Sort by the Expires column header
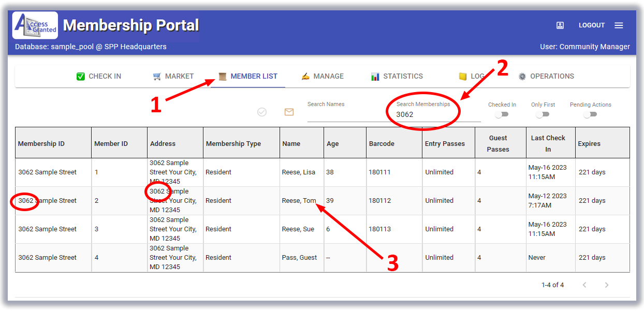This screenshot has width=644, height=311. (x=589, y=144)
